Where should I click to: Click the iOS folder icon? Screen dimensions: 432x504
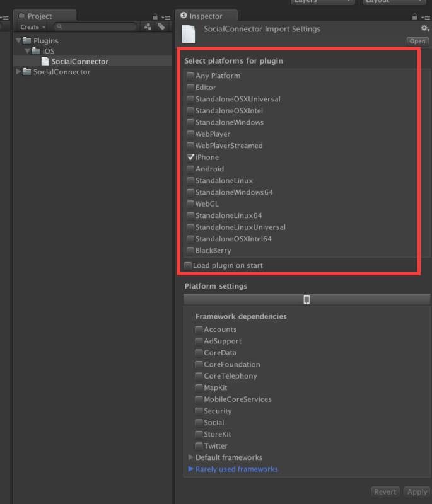tap(36, 51)
